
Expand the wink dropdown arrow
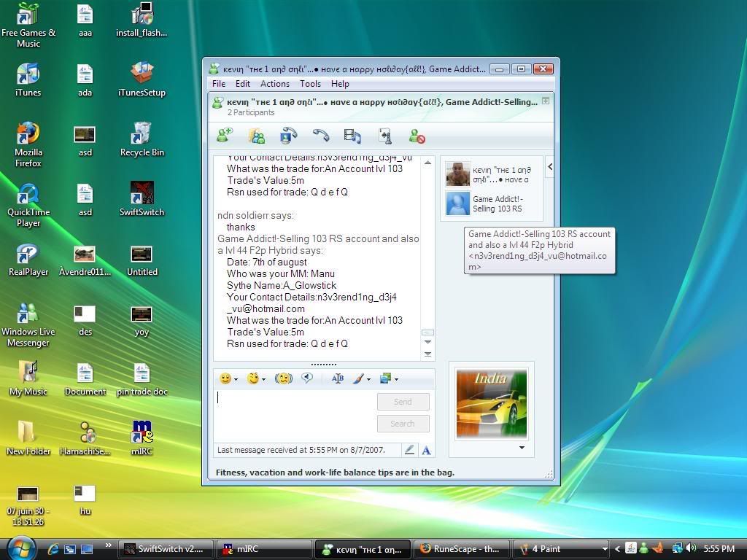[263, 379]
